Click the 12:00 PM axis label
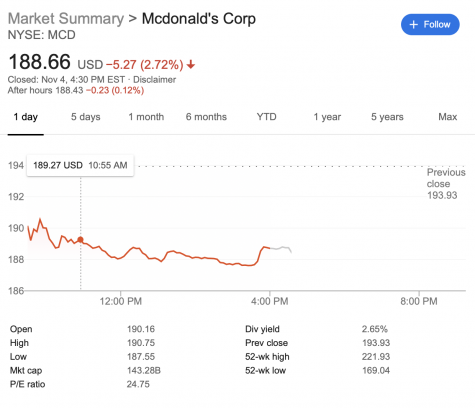This screenshot has width=475, height=408. 121,302
